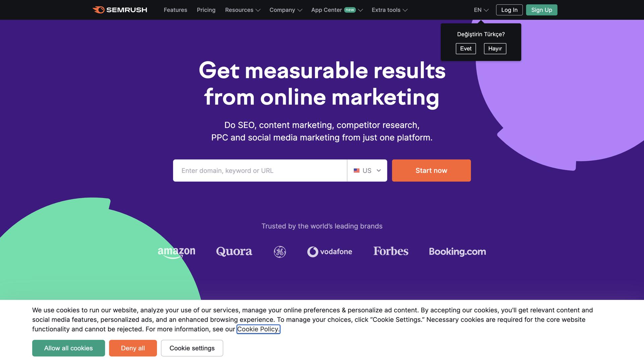Image resolution: width=644 pixels, height=362 pixels.
Task: Click the amazon brand logo
Action: [x=176, y=252]
